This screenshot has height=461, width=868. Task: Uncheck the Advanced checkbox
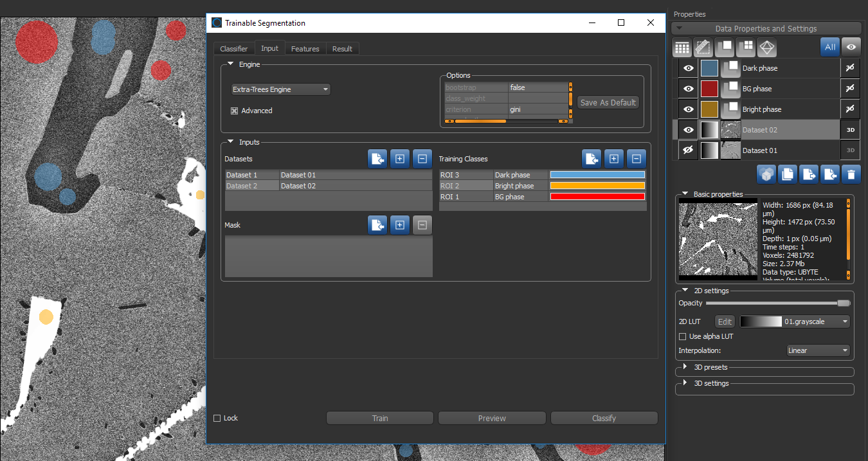pos(235,111)
